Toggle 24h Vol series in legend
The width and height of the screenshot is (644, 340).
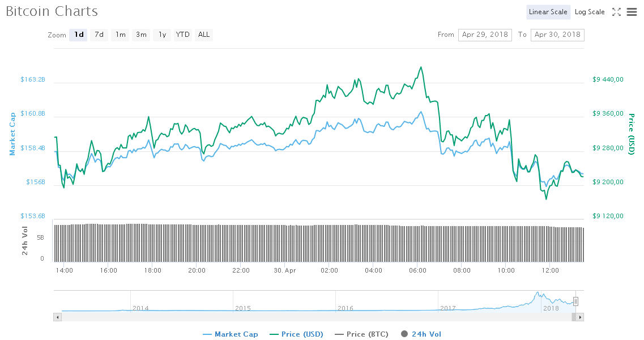pyautogui.click(x=421, y=334)
